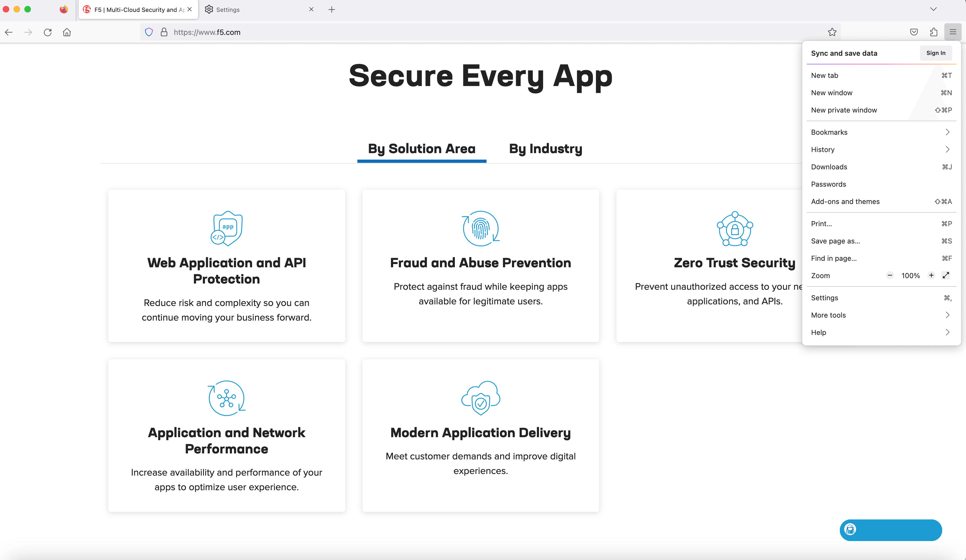Click 'Meet customer demands' description text
Image resolution: width=966 pixels, height=560 pixels.
(x=481, y=463)
